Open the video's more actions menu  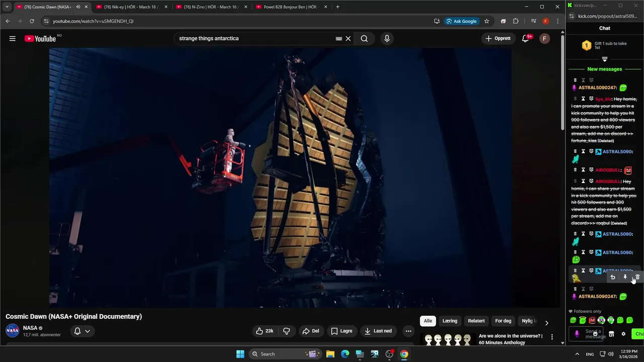tap(409, 331)
